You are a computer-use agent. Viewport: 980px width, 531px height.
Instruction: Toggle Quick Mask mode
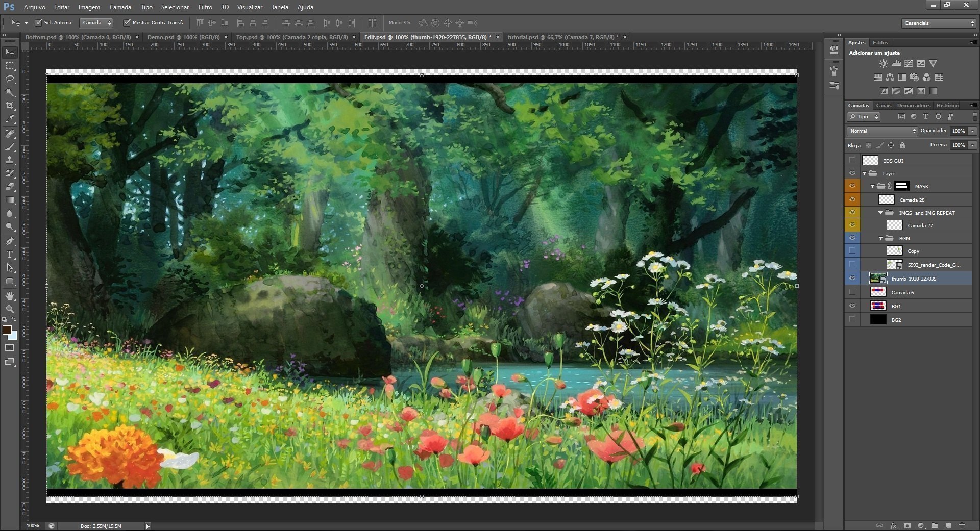pyautogui.click(x=10, y=348)
